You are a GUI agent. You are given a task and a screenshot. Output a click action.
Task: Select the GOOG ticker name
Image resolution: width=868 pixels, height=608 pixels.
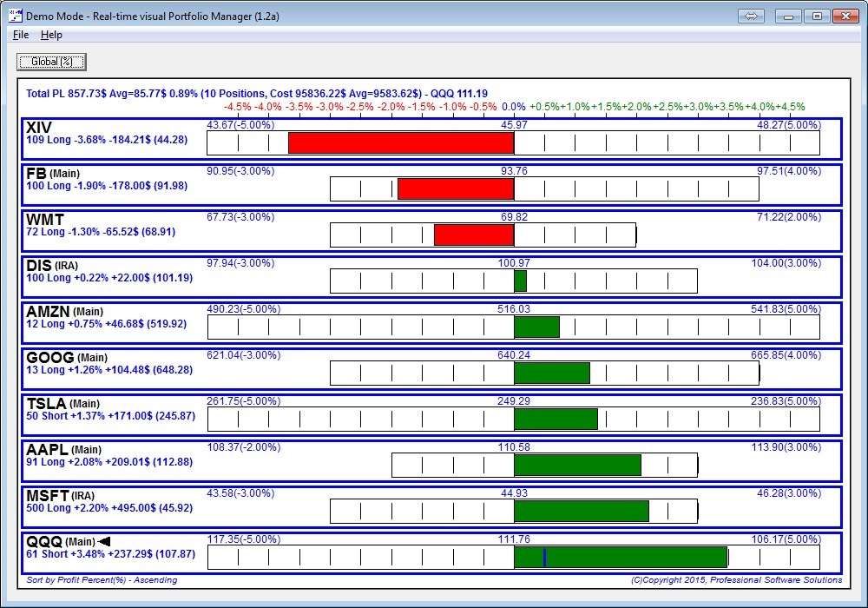(49, 357)
